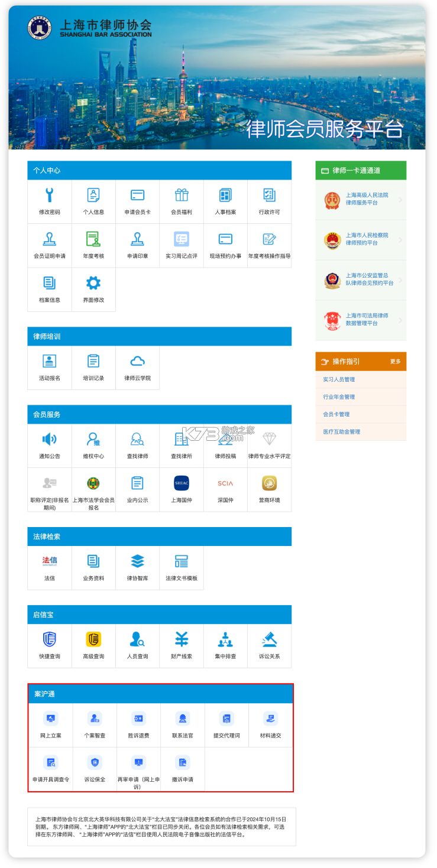Open 查找律师 search icon

click(x=137, y=439)
